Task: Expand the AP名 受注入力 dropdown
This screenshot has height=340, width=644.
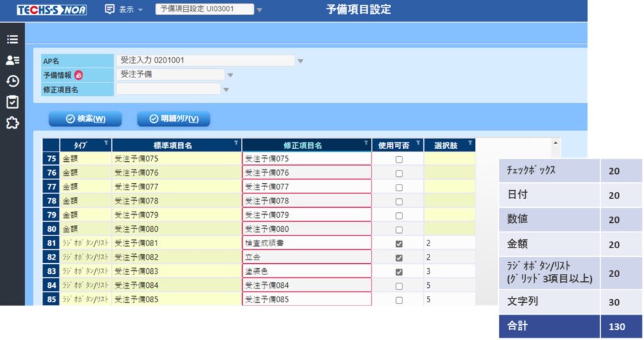Action: (300, 61)
